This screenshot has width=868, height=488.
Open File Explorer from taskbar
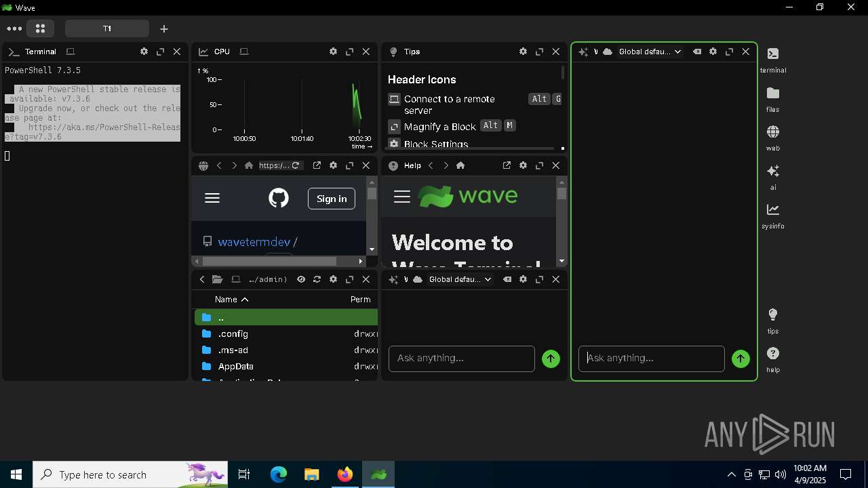point(311,474)
